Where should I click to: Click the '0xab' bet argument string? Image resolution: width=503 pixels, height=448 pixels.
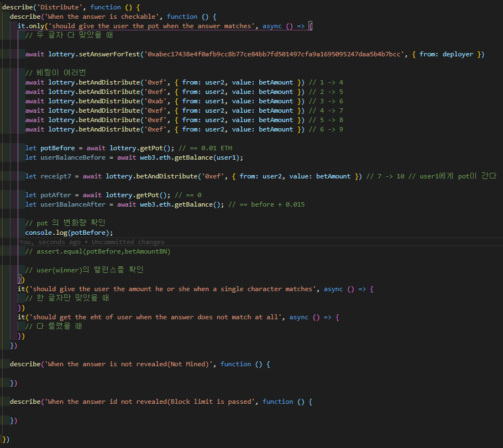pos(155,101)
